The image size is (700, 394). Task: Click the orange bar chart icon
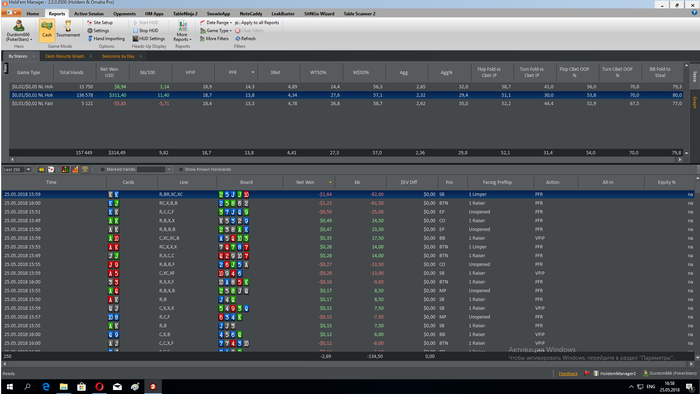click(x=75, y=170)
